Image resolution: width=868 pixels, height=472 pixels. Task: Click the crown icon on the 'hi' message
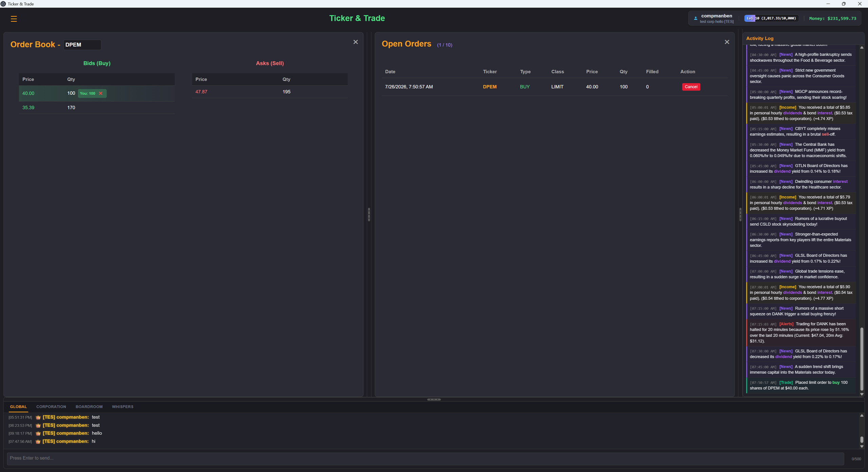38,441
